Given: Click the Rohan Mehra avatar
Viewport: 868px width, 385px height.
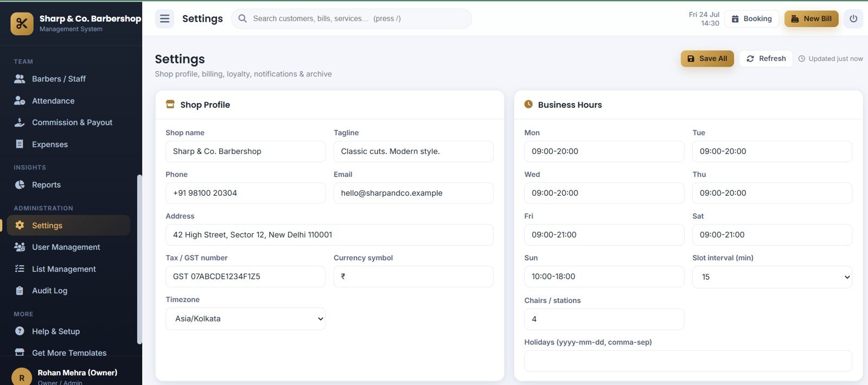Looking at the screenshot, I should point(22,377).
